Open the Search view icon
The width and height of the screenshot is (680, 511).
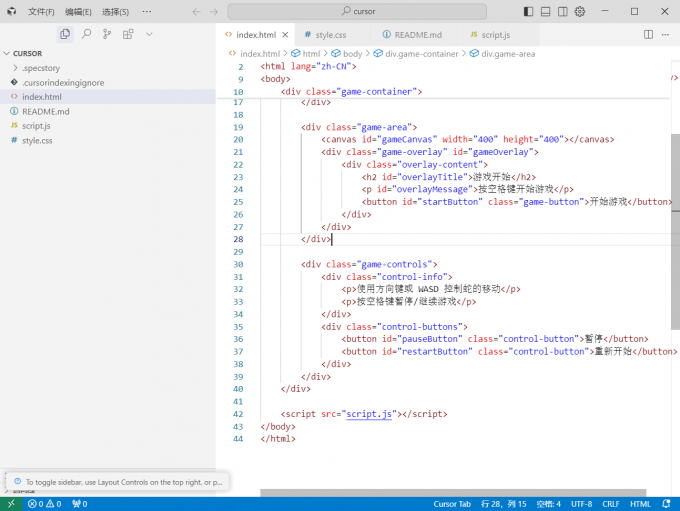point(86,34)
